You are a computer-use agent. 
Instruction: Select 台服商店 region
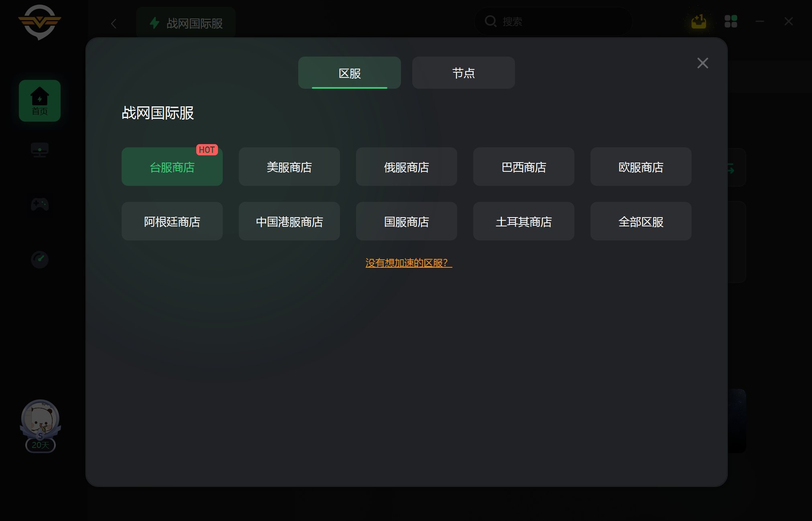click(x=172, y=167)
